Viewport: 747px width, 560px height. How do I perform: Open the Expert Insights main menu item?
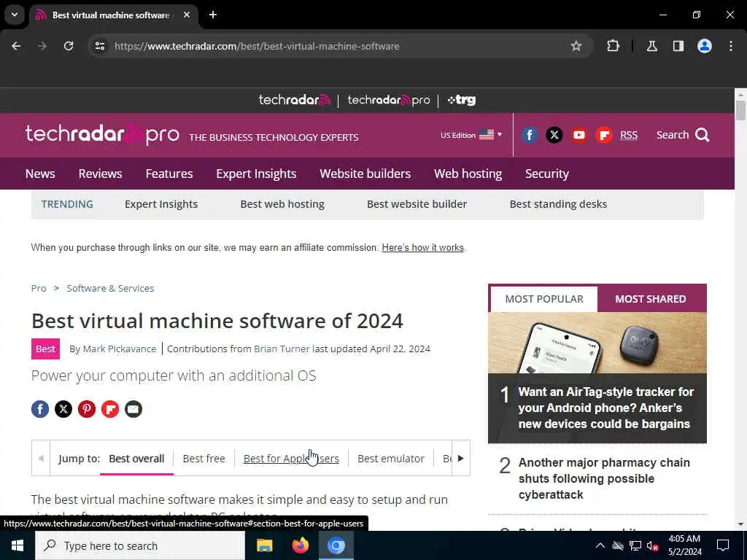click(256, 174)
